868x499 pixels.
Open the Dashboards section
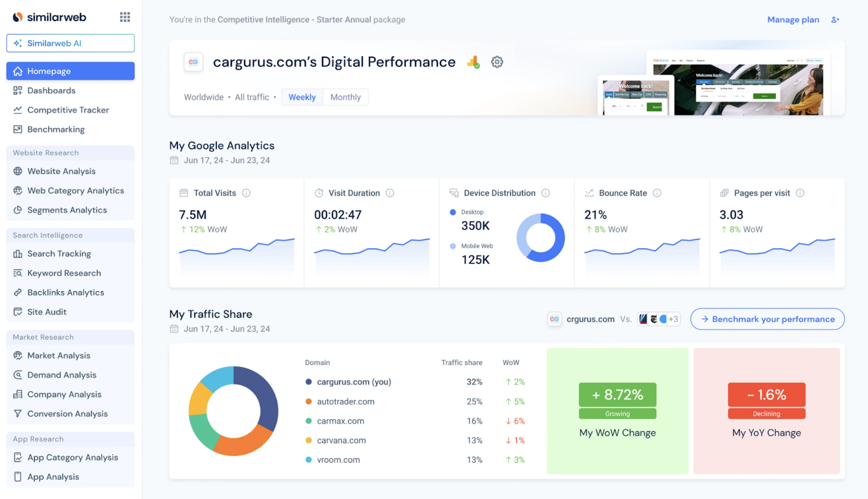[52, 90]
